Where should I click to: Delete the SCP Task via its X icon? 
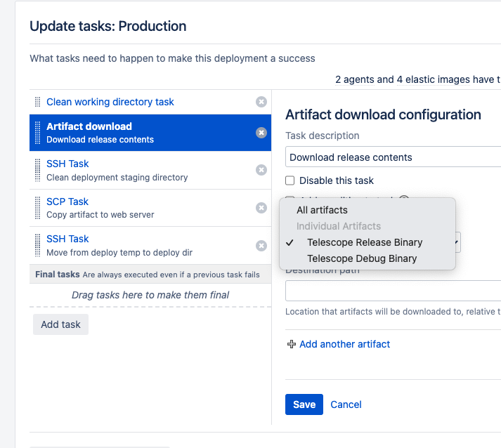261,208
